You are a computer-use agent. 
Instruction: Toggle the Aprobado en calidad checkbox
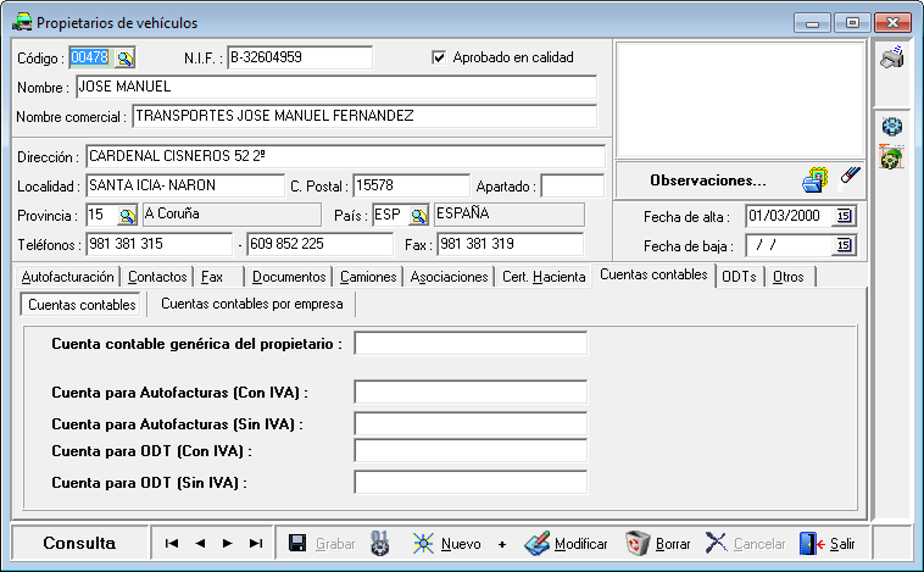click(x=439, y=57)
